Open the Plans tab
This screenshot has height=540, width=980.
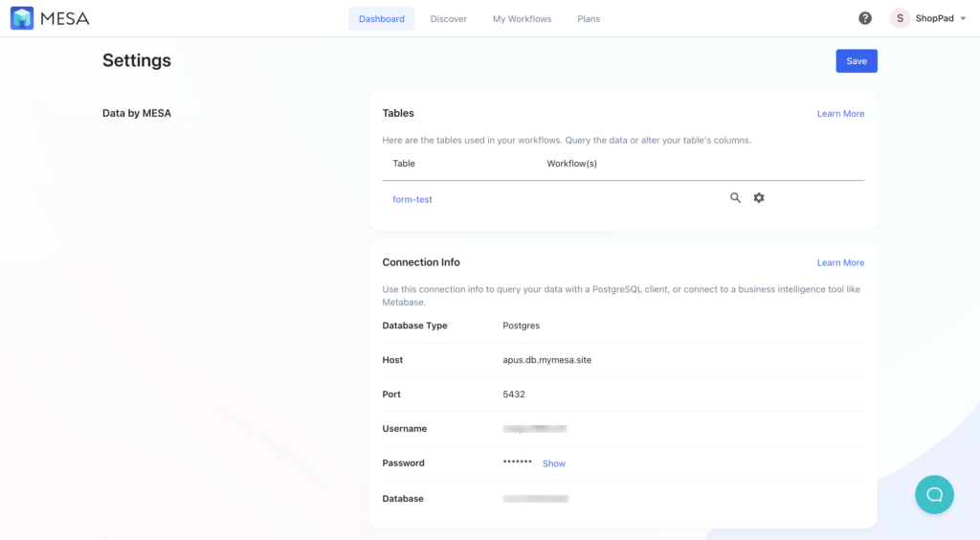[x=589, y=19]
